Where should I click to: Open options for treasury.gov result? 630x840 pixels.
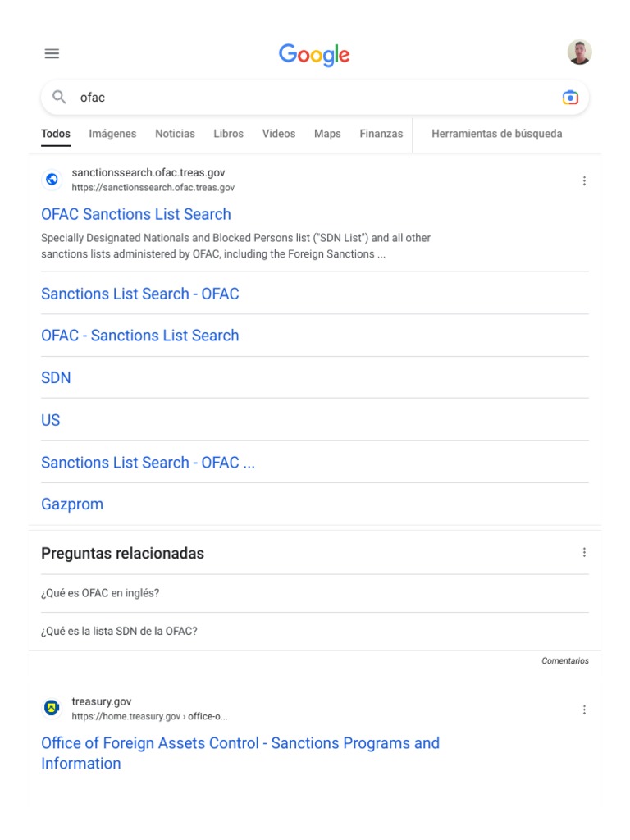pyautogui.click(x=584, y=710)
